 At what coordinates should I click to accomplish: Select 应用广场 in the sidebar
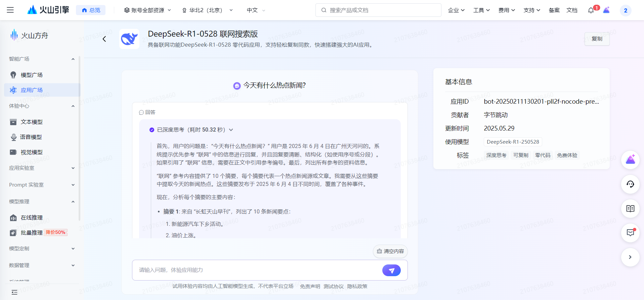point(42,90)
